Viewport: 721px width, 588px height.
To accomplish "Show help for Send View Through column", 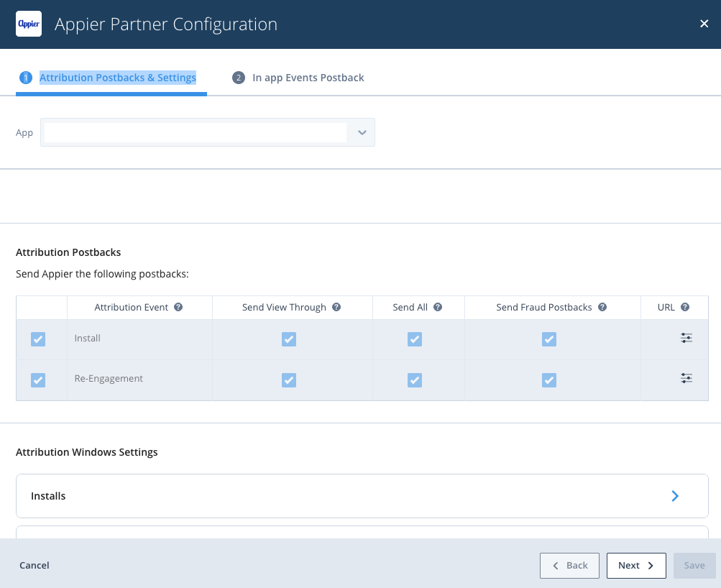I will pyautogui.click(x=336, y=307).
